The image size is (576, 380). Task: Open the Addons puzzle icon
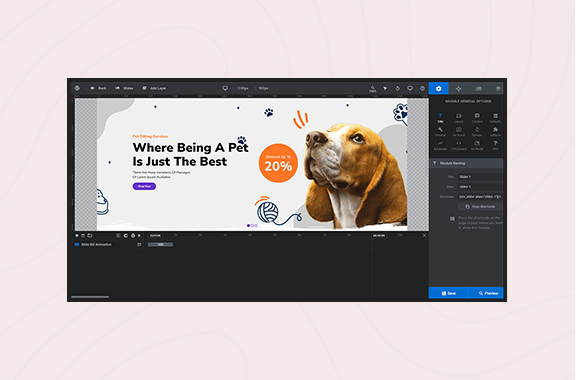click(495, 132)
